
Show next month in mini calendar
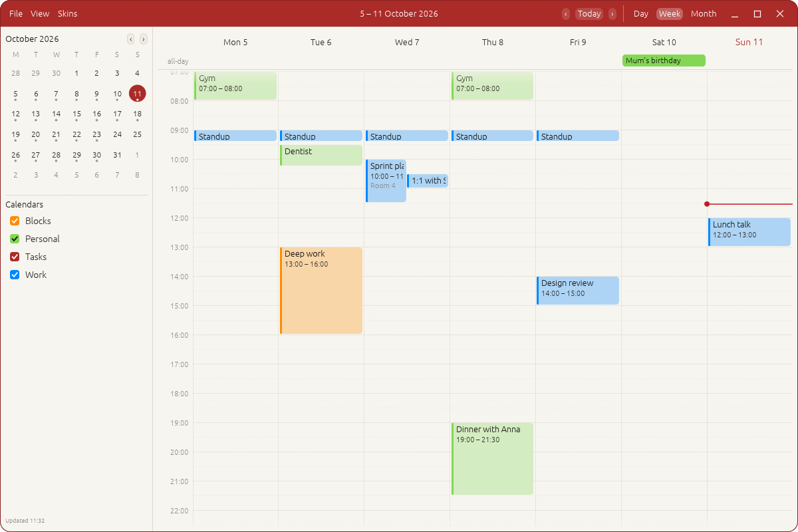[144, 39]
